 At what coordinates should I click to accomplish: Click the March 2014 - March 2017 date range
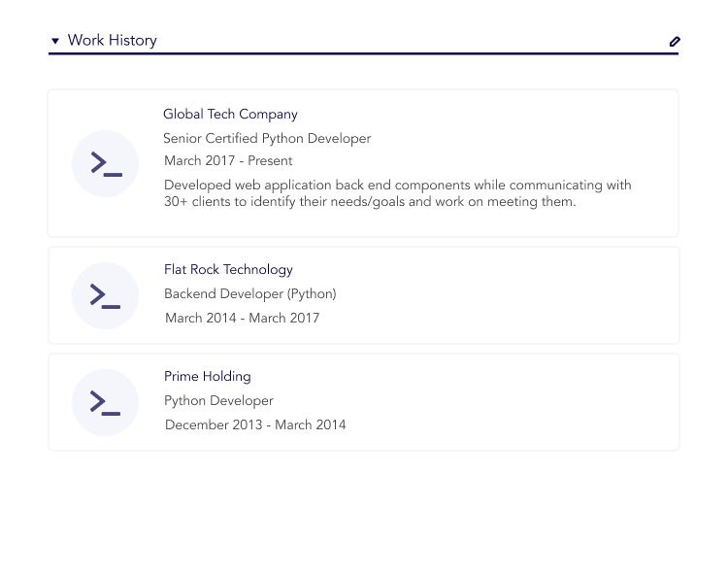pos(242,319)
